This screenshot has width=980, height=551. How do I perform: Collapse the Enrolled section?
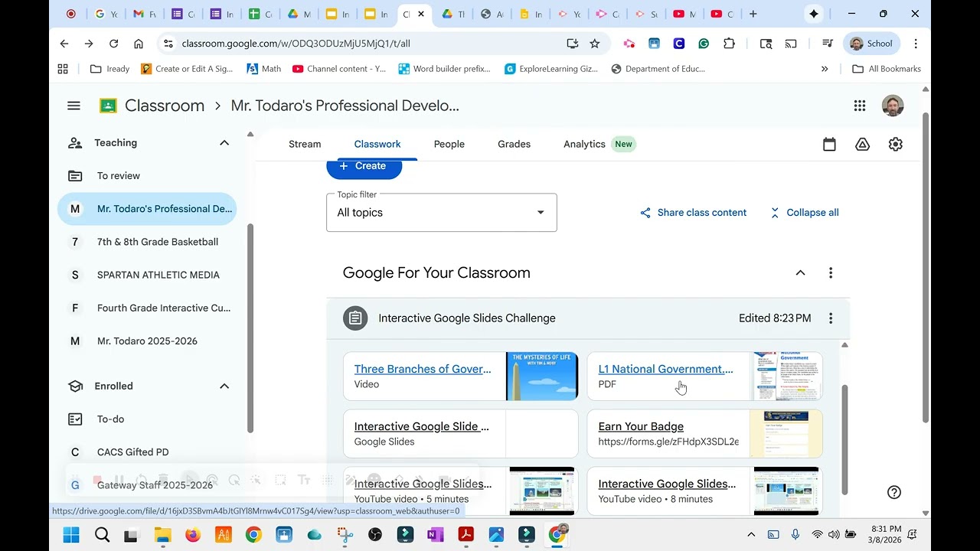coord(224,386)
